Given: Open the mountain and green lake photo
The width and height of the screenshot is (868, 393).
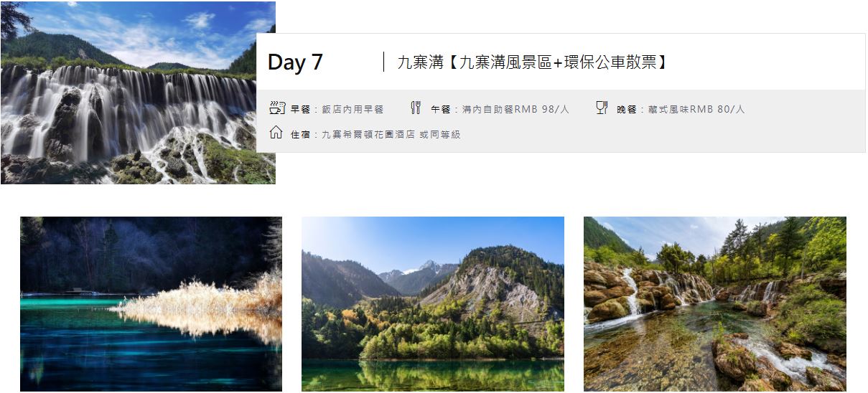Looking at the screenshot, I should click(x=433, y=304).
